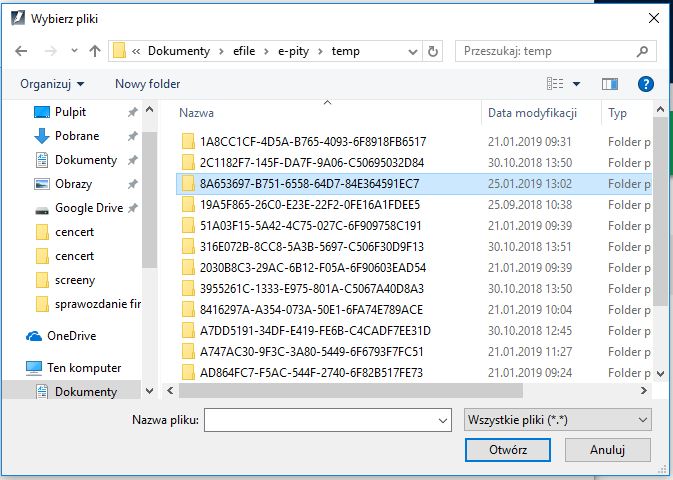Open the Organizuj menu
The image size is (673, 480).
point(52,84)
